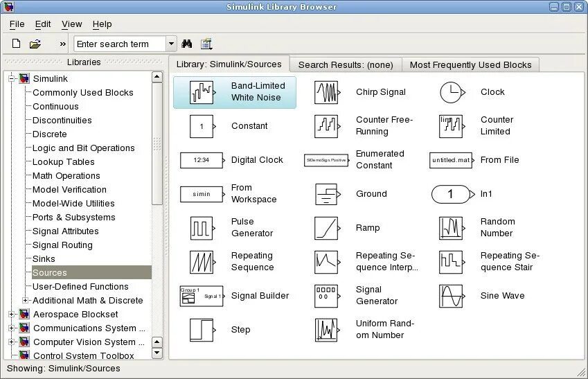
Task: Select Model Verification library
Action: pos(69,190)
